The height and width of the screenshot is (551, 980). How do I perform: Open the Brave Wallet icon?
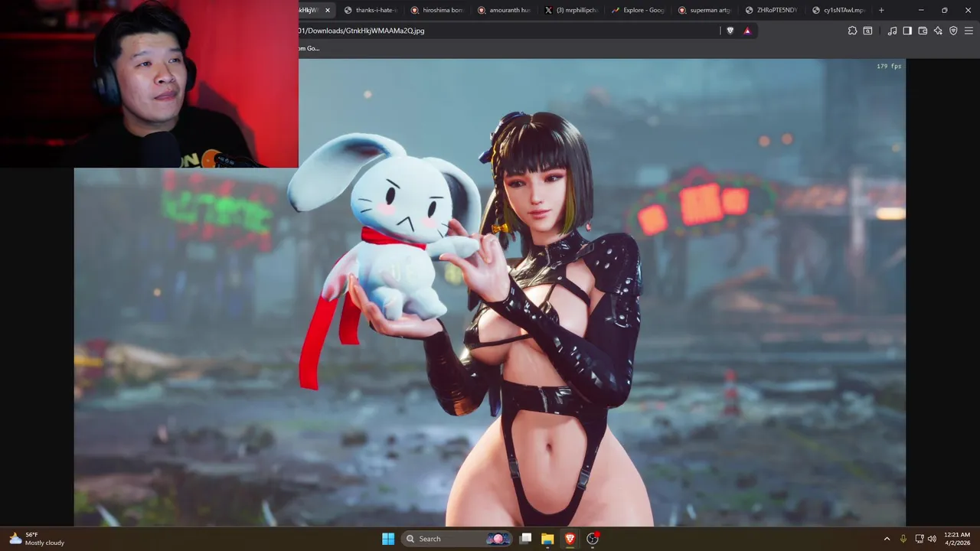(923, 31)
